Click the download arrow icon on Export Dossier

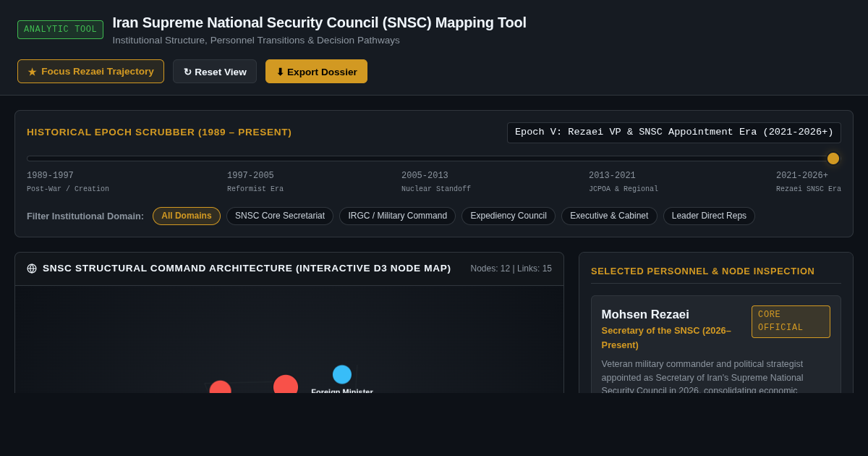tap(280, 72)
